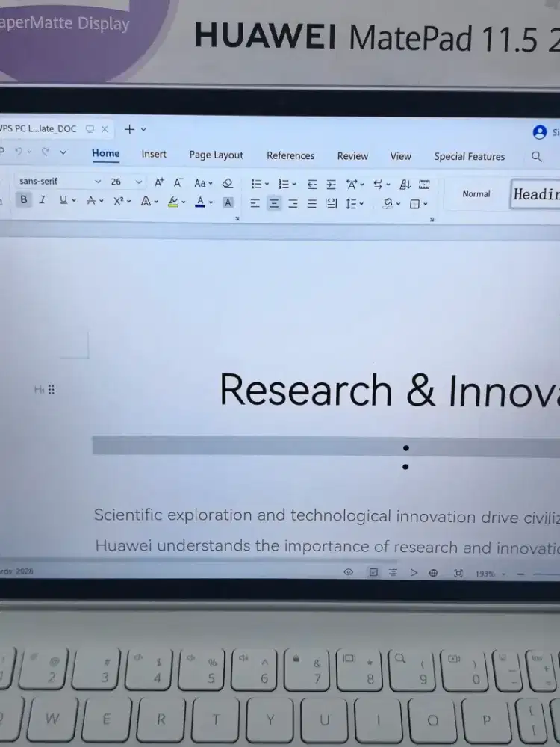
Task: Click the user account avatar
Action: [x=540, y=132]
